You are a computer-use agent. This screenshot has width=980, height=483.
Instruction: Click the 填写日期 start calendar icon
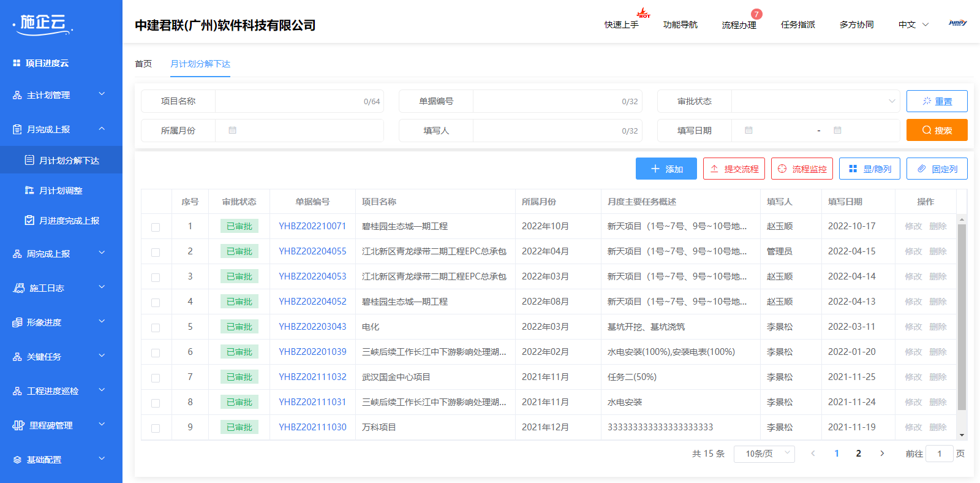click(748, 130)
